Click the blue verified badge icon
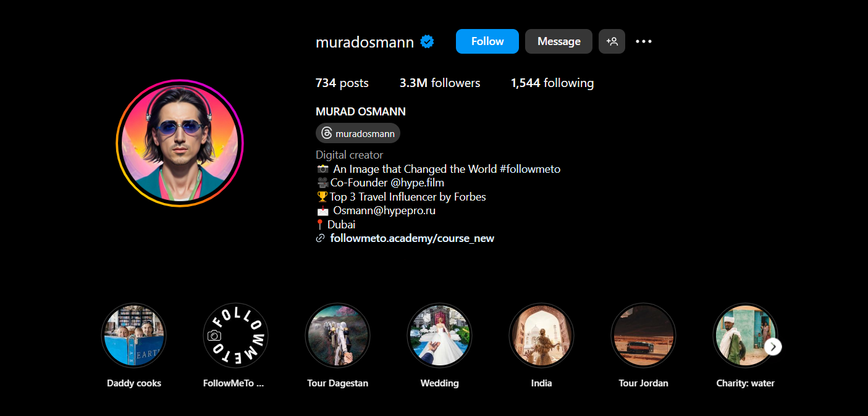 (427, 41)
